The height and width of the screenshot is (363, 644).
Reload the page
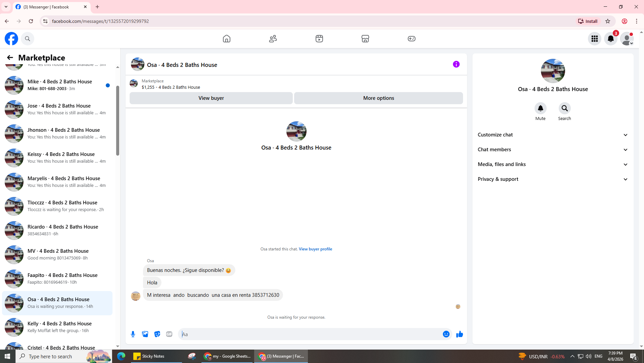pyautogui.click(x=31, y=21)
